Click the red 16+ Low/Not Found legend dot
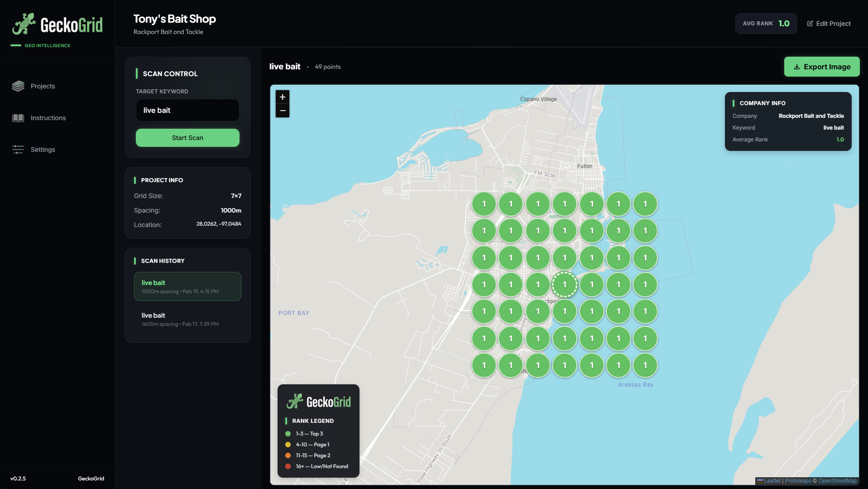 tap(288, 466)
